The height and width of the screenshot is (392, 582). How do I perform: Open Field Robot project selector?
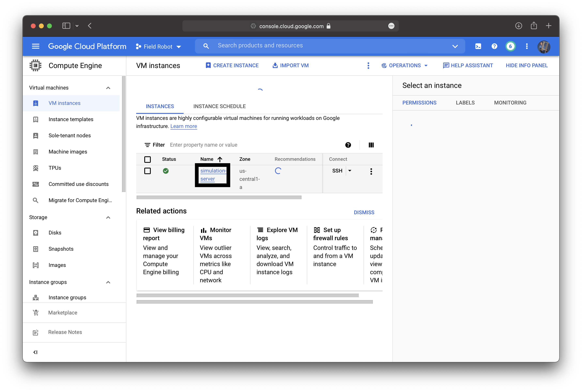tap(158, 47)
